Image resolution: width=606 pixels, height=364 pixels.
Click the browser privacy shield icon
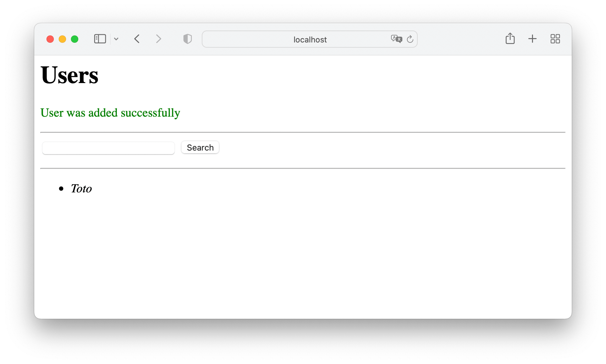(x=187, y=39)
